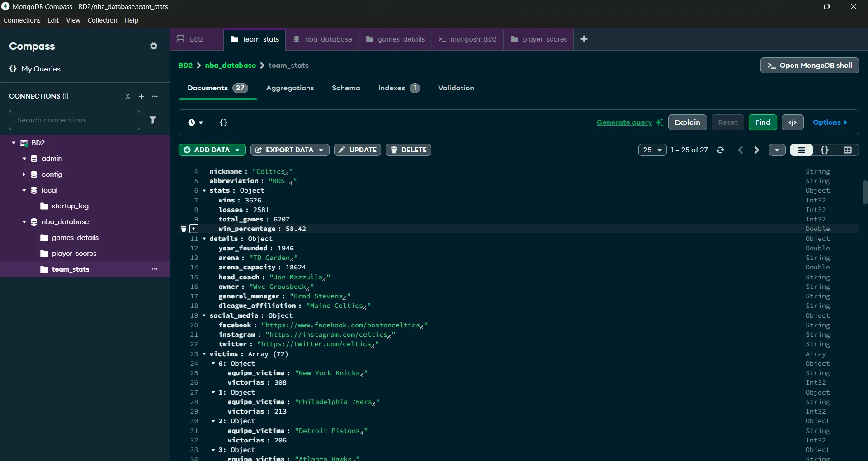Enable list view for documents
The width and height of the screenshot is (868, 461).
(802, 150)
